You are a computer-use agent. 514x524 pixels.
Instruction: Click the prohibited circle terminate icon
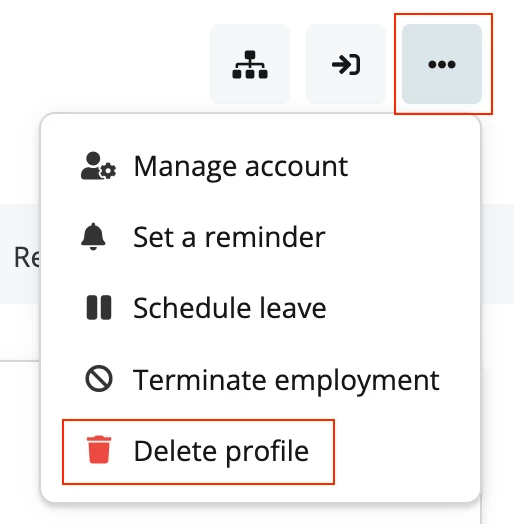[x=99, y=379]
